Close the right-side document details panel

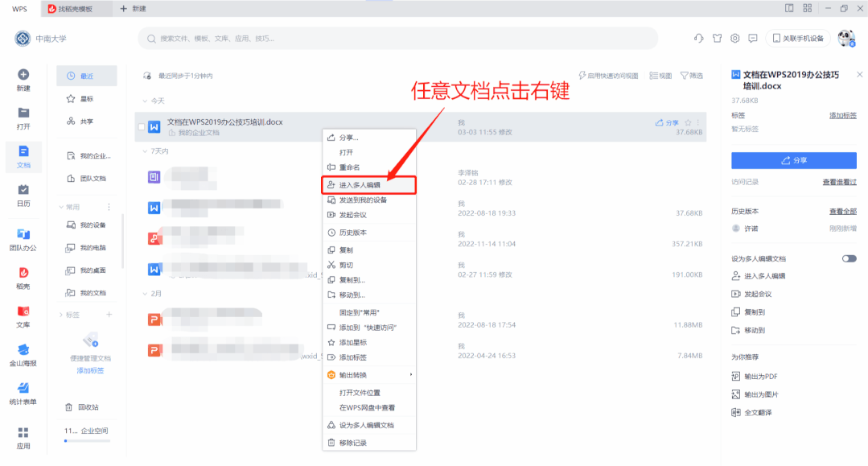859,74
